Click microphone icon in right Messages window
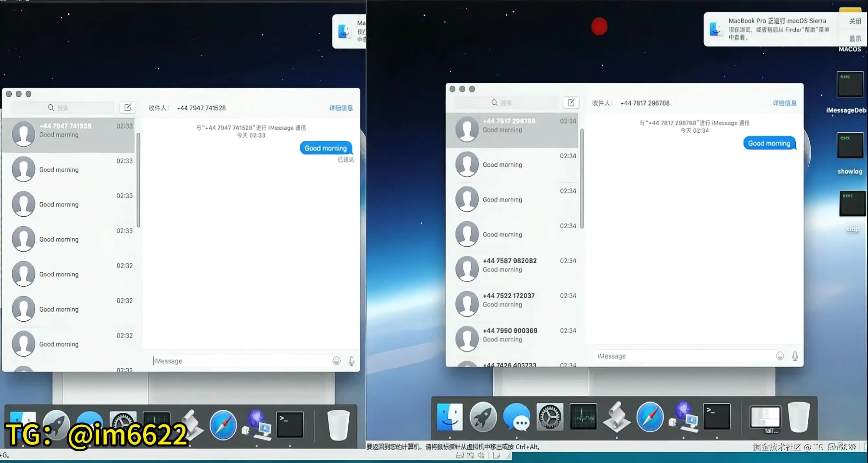 coord(795,356)
